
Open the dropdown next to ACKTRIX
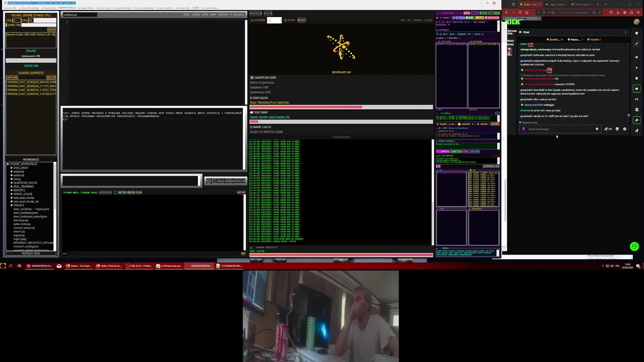click(x=274, y=20)
